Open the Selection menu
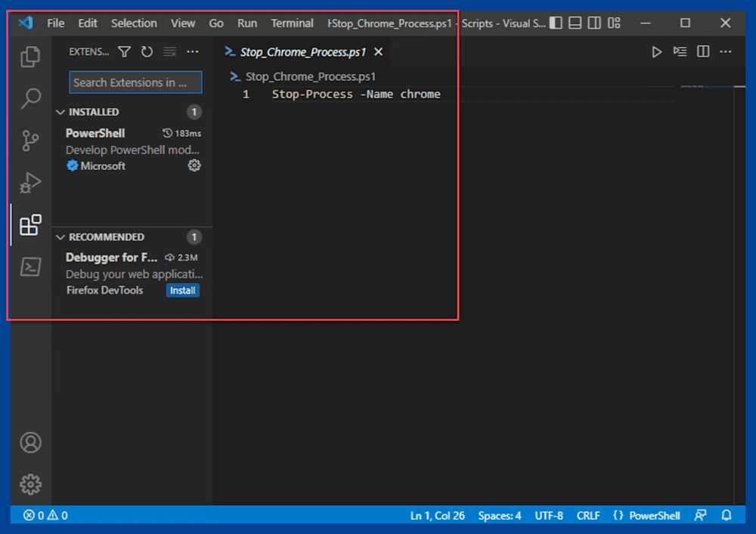756x534 pixels. (x=134, y=23)
